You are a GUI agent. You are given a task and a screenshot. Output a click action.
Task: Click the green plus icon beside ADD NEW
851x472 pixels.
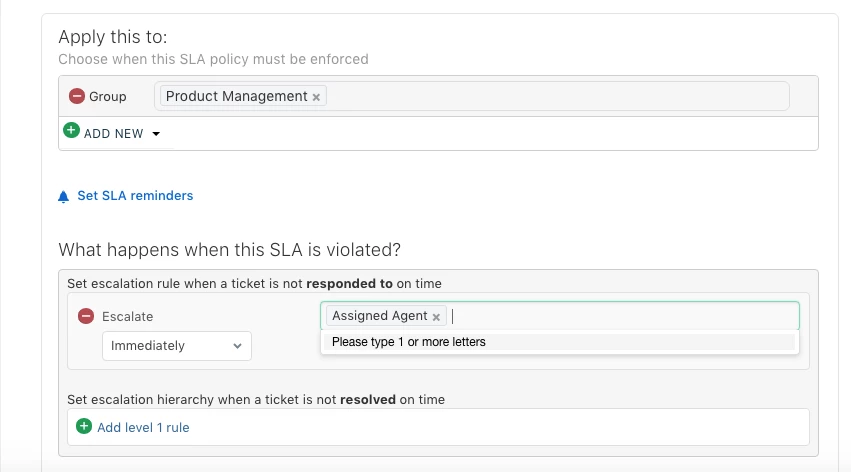pos(71,130)
